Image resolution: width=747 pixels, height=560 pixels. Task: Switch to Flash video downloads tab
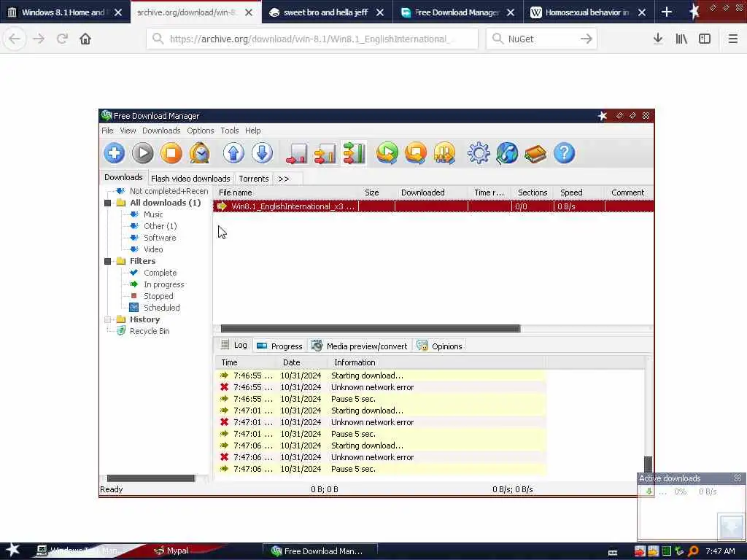coord(190,179)
